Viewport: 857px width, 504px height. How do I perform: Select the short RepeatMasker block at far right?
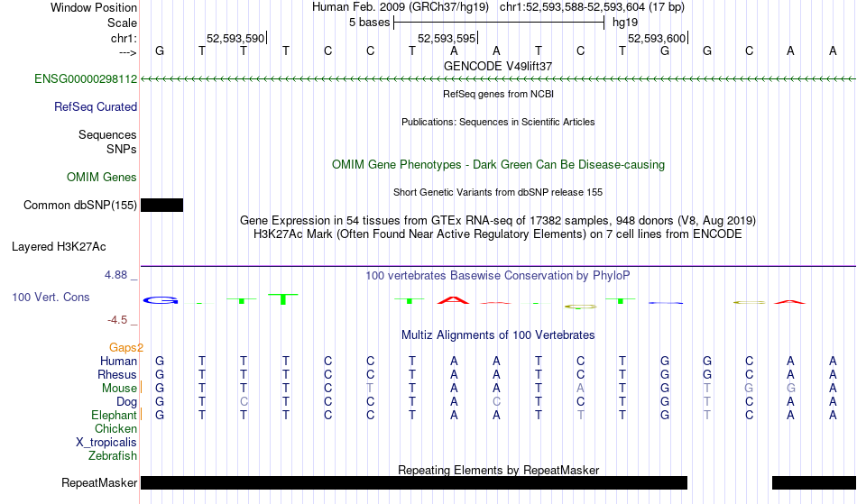(x=815, y=482)
